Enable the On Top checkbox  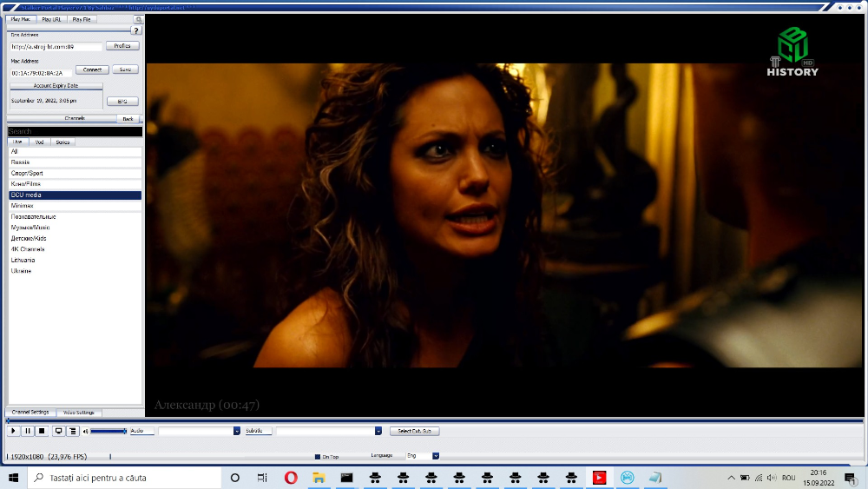pyautogui.click(x=318, y=457)
